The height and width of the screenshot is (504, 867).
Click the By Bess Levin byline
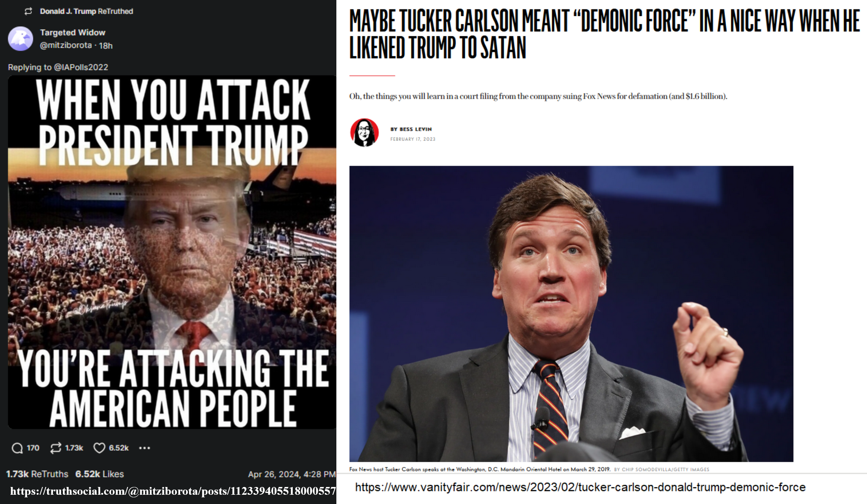(x=411, y=129)
